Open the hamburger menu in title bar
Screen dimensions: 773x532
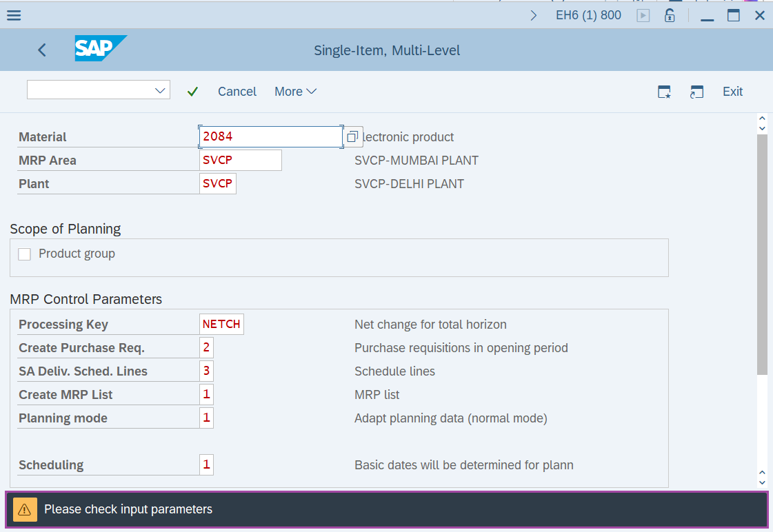coord(13,14)
